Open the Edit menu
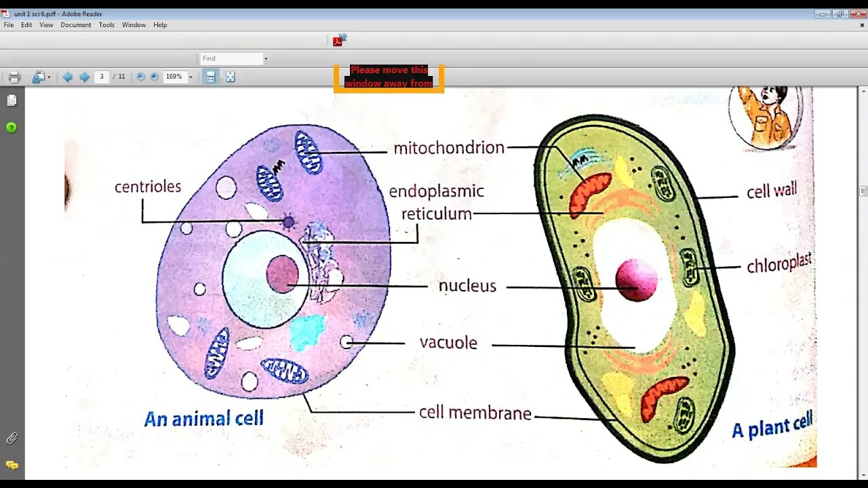The height and width of the screenshot is (488, 868). pos(26,25)
